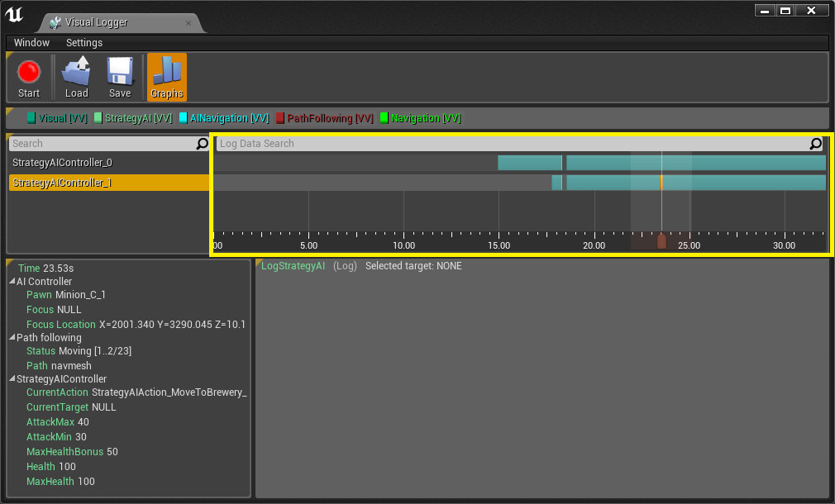This screenshot has width=835, height=504.
Task: Click the timeline scrubber handle near 23.5
Action: click(x=661, y=241)
